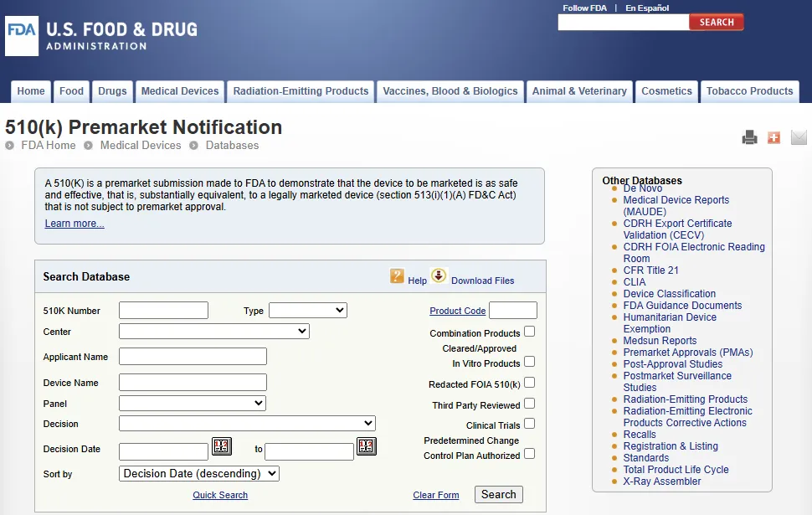Open Recalls database link

click(640, 435)
